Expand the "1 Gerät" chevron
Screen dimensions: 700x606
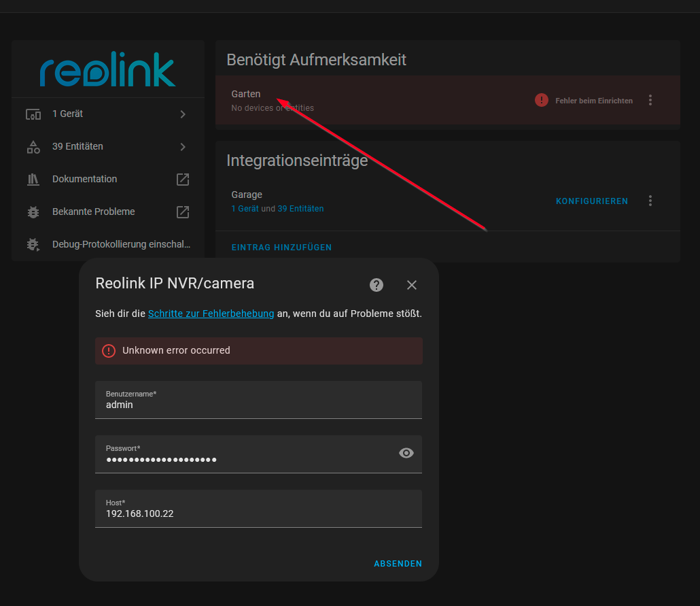click(x=182, y=114)
